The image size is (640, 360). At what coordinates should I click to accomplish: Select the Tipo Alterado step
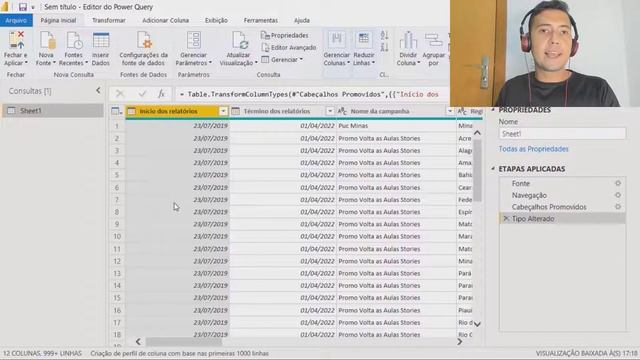tap(562, 219)
